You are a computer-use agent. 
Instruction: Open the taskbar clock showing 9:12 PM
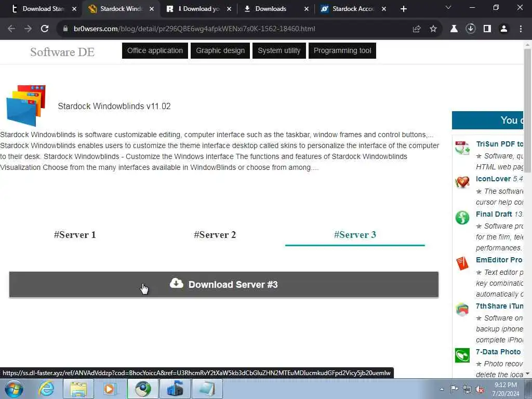pyautogui.click(x=506, y=389)
